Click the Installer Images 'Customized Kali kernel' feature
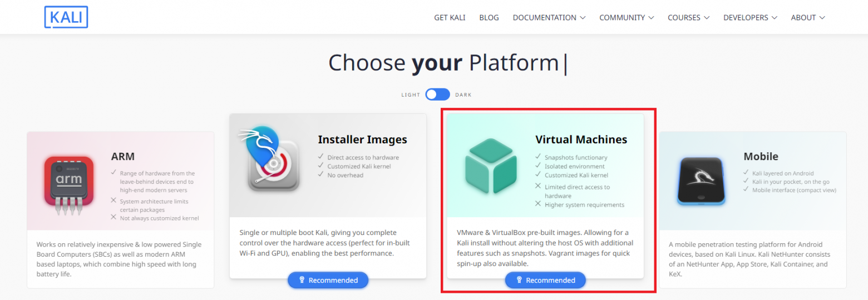Image resolution: width=868 pixels, height=300 pixels. coord(359,167)
